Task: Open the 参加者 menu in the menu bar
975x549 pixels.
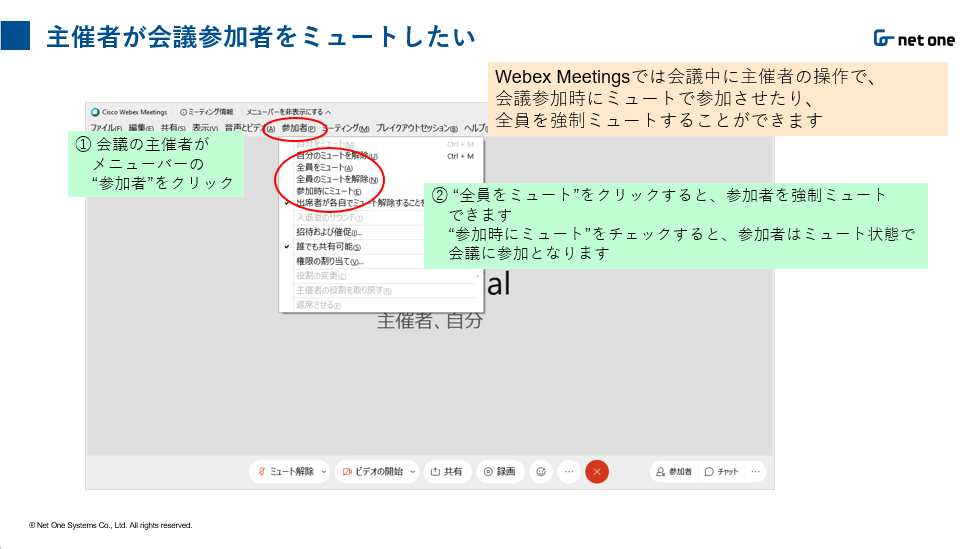Action: point(298,128)
